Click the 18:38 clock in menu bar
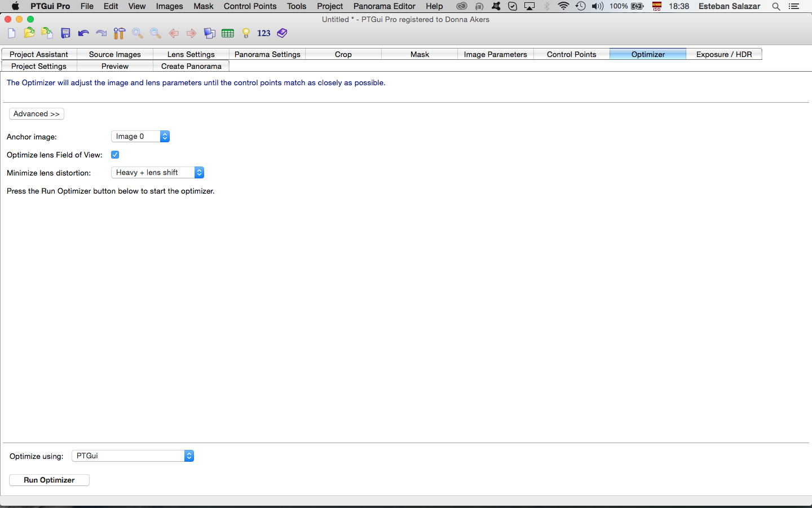The height and width of the screenshot is (508, 812). pyautogui.click(x=679, y=6)
